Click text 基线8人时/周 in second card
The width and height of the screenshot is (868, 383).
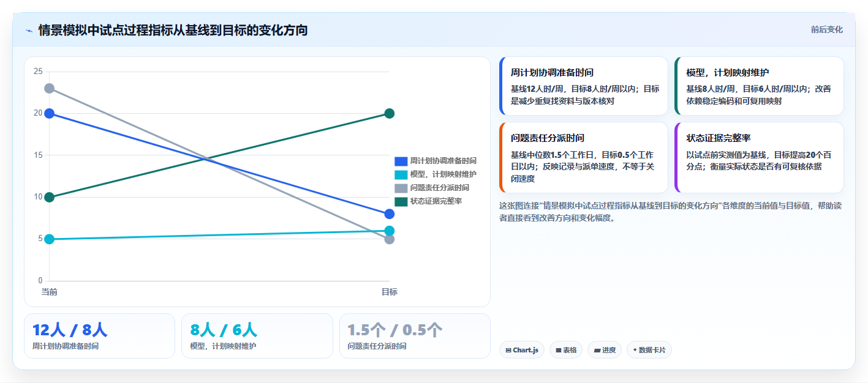(x=711, y=89)
